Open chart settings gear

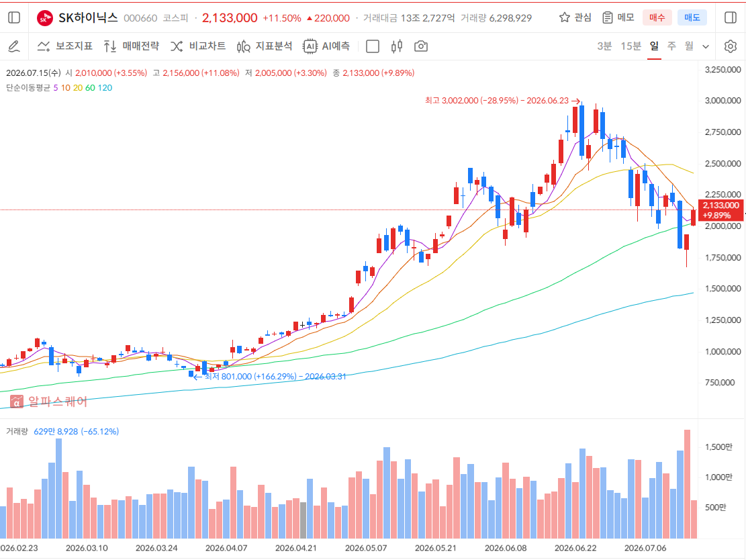click(731, 46)
